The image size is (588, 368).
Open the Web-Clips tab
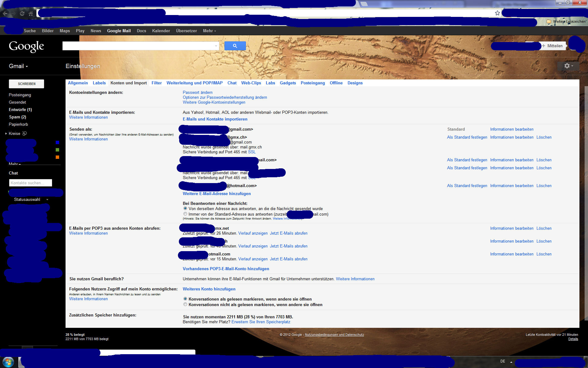tap(251, 83)
